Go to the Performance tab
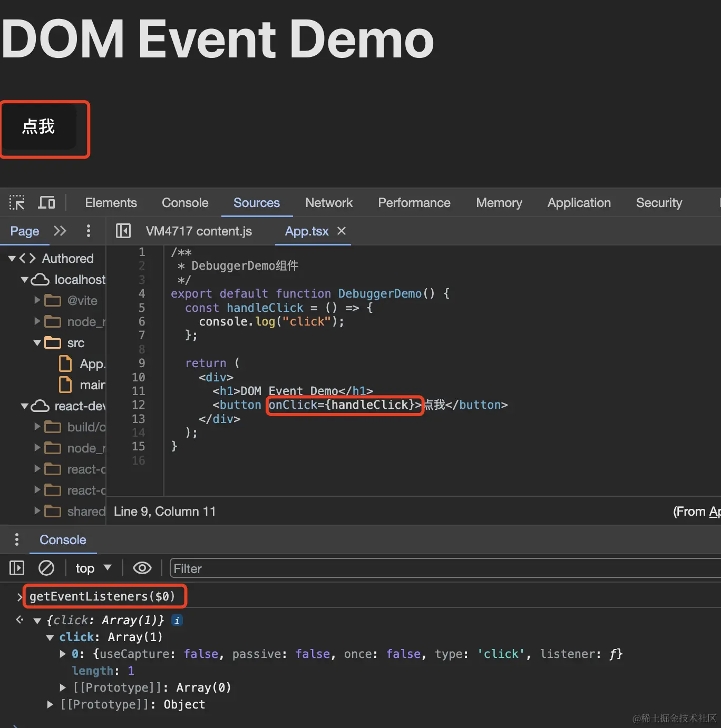 [x=414, y=203]
